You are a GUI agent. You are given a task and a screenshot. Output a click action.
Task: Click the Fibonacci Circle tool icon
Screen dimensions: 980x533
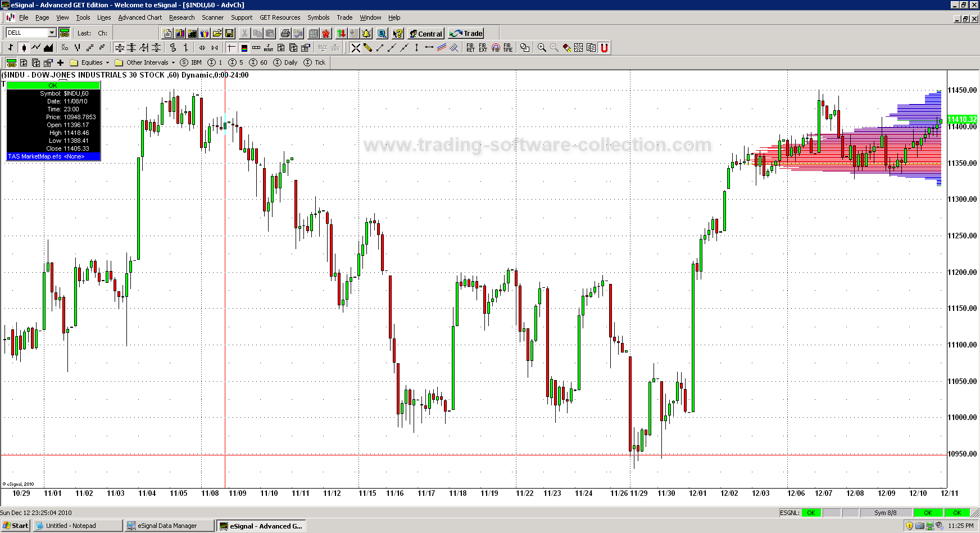tap(495, 48)
